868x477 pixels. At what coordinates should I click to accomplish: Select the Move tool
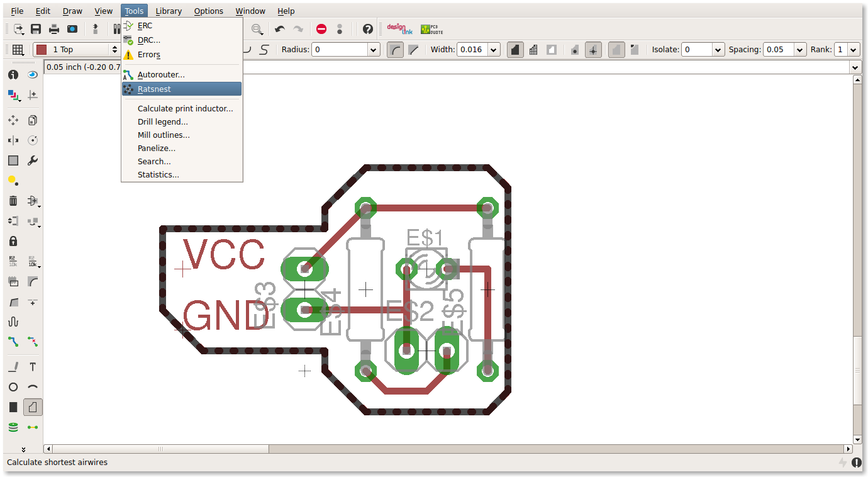(13, 120)
